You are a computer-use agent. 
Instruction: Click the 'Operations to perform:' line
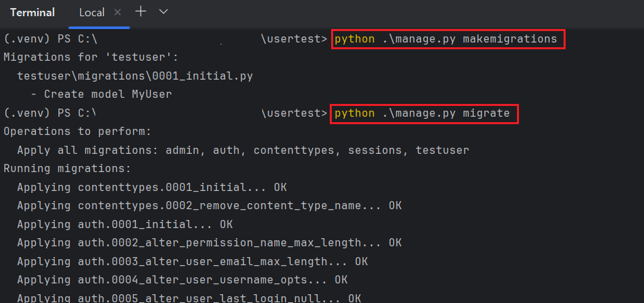click(x=78, y=132)
